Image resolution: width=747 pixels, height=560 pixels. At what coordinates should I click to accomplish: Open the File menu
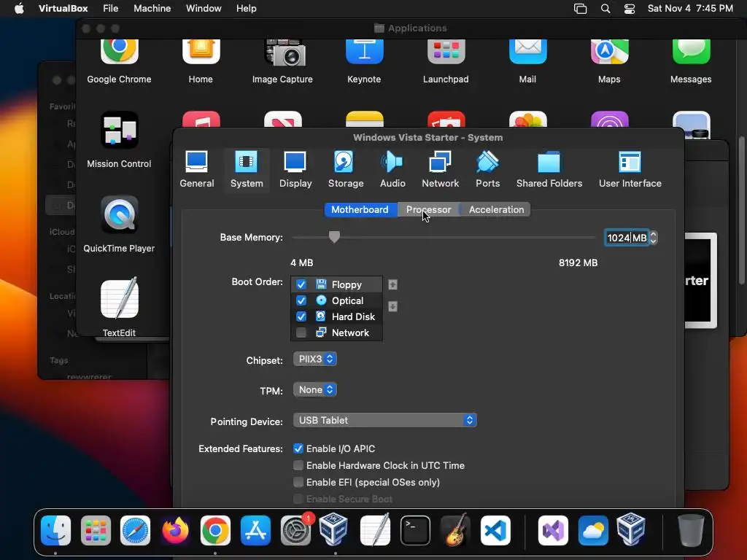111,9
